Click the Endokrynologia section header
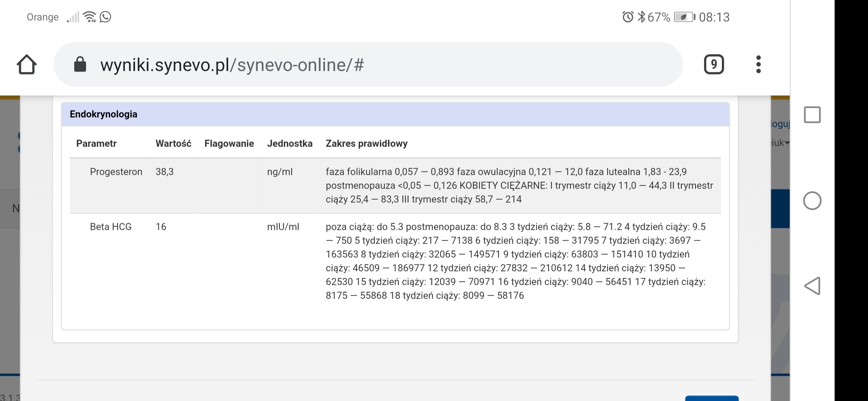868x401 pixels. click(103, 114)
